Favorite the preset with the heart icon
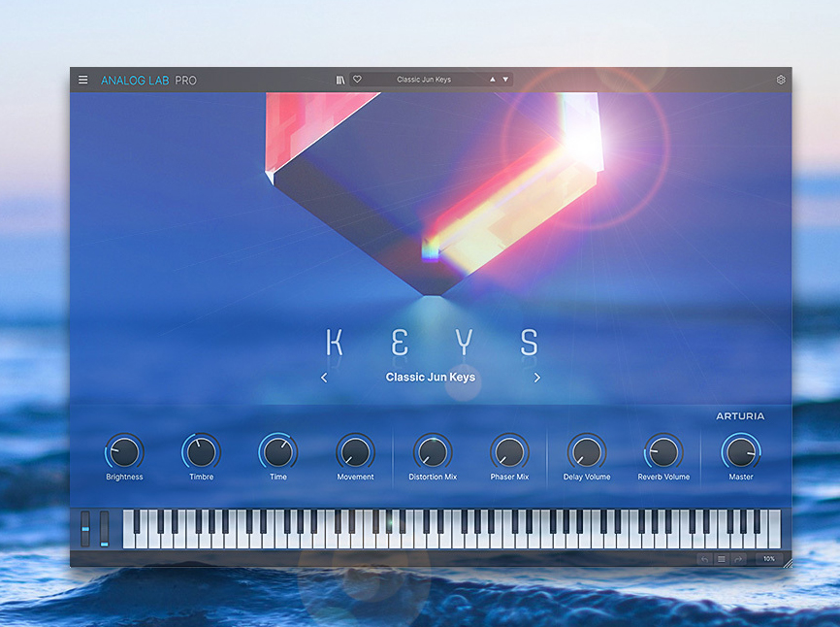The width and height of the screenshot is (840, 627). pos(357,80)
